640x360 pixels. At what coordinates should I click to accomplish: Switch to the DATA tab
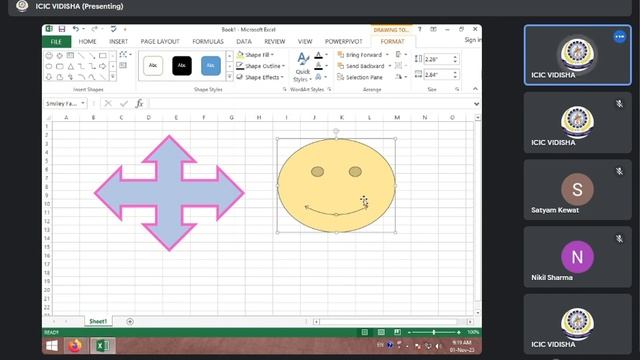point(244,42)
